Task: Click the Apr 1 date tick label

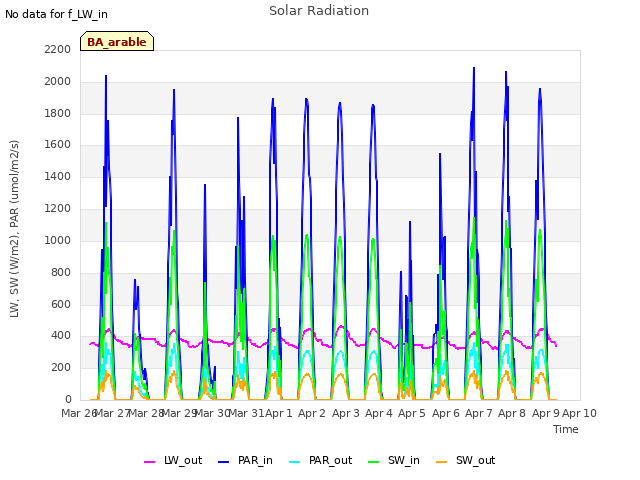Action: pos(279,413)
